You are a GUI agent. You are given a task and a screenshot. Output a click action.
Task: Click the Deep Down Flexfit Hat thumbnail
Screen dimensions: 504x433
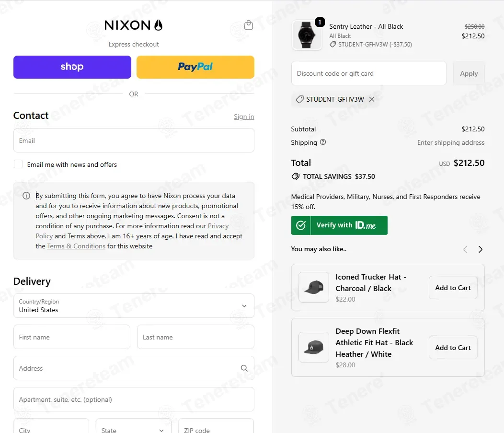pos(314,347)
